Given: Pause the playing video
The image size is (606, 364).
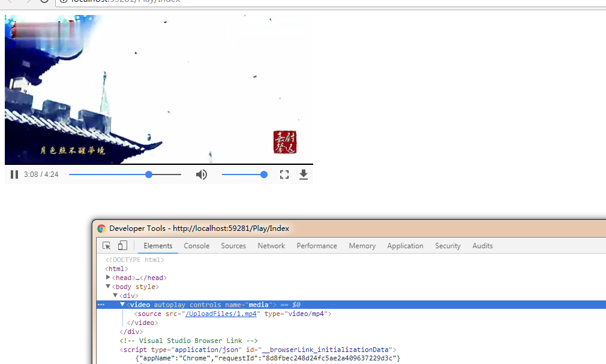Looking at the screenshot, I should point(14,175).
